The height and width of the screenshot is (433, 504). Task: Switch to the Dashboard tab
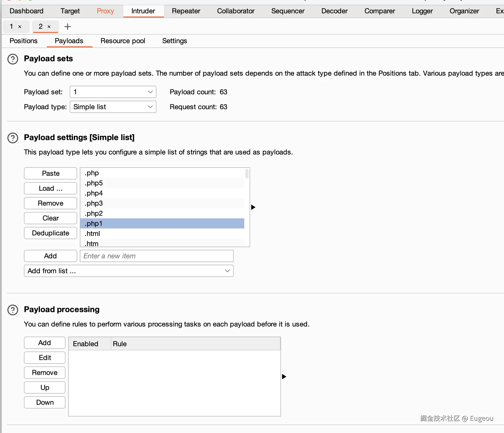(26, 11)
